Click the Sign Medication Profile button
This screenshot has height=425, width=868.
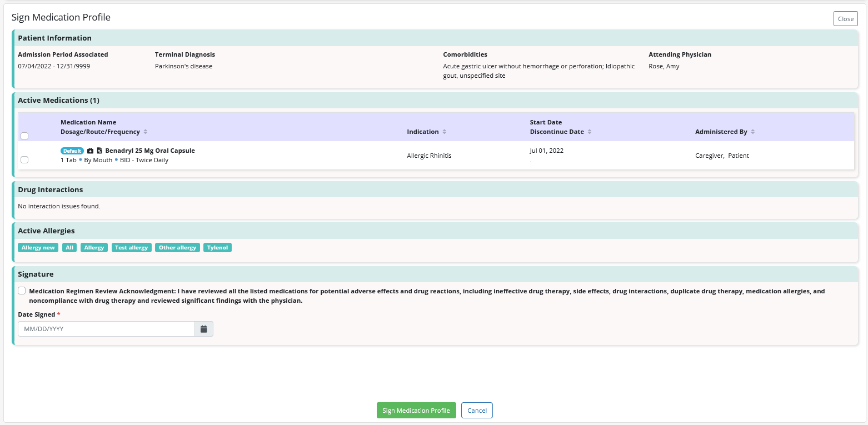click(x=416, y=410)
